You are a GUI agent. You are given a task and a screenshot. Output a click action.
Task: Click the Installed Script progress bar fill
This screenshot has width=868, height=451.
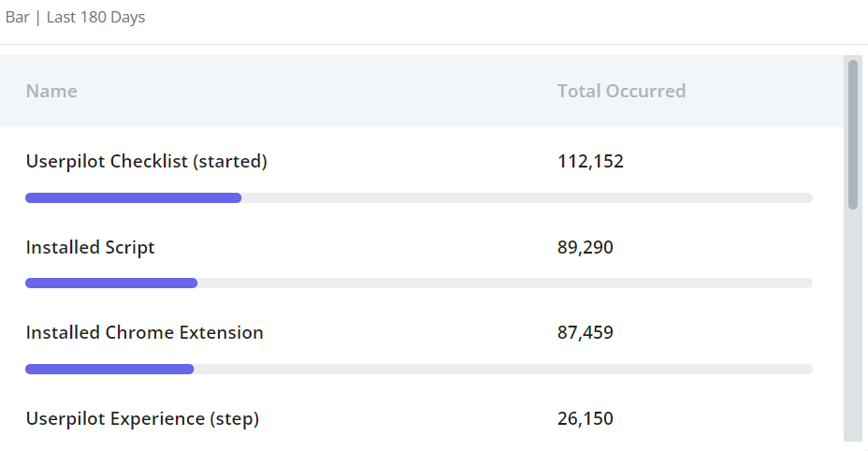click(x=111, y=284)
